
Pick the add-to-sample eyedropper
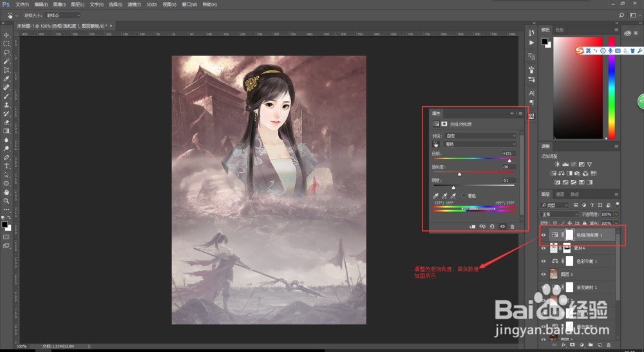pos(444,196)
